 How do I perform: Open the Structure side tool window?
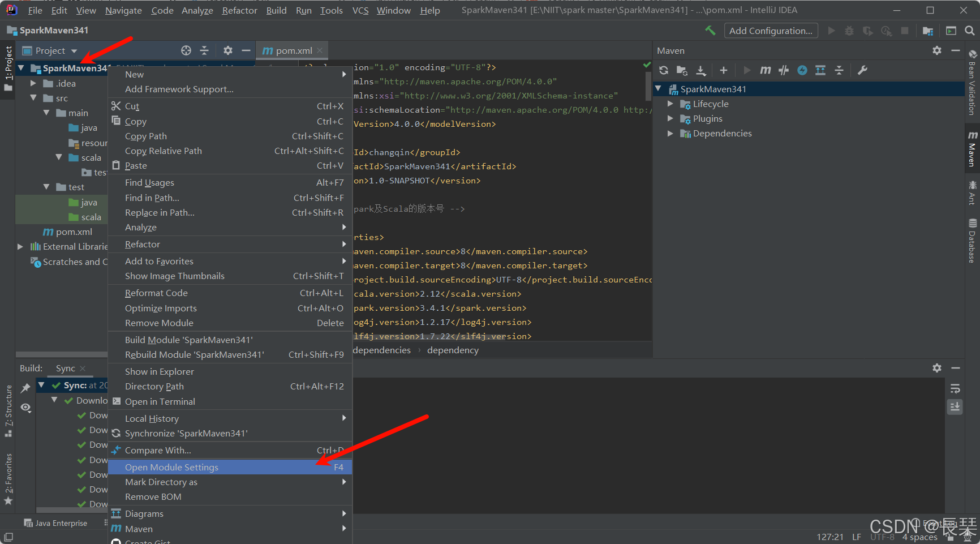pos(8,411)
